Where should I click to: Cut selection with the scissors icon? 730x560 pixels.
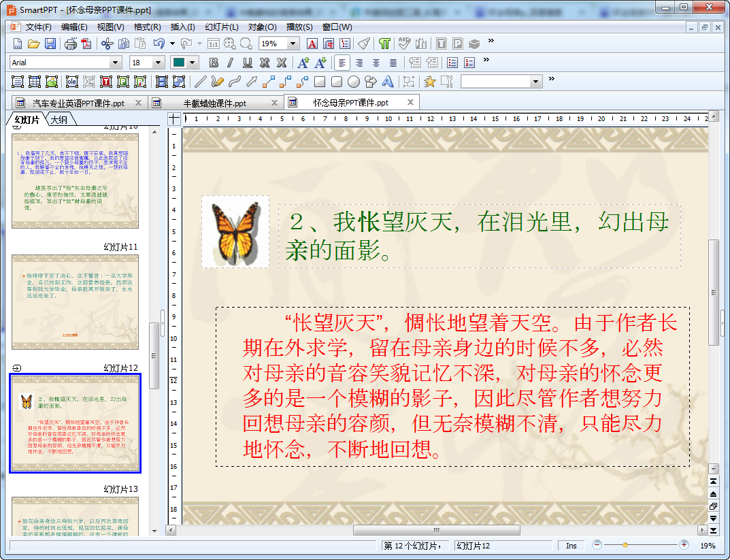tap(107, 44)
